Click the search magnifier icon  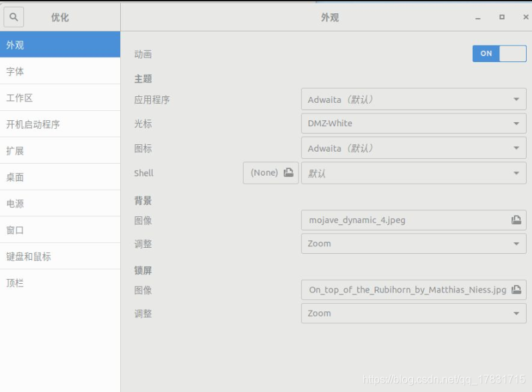point(13,17)
